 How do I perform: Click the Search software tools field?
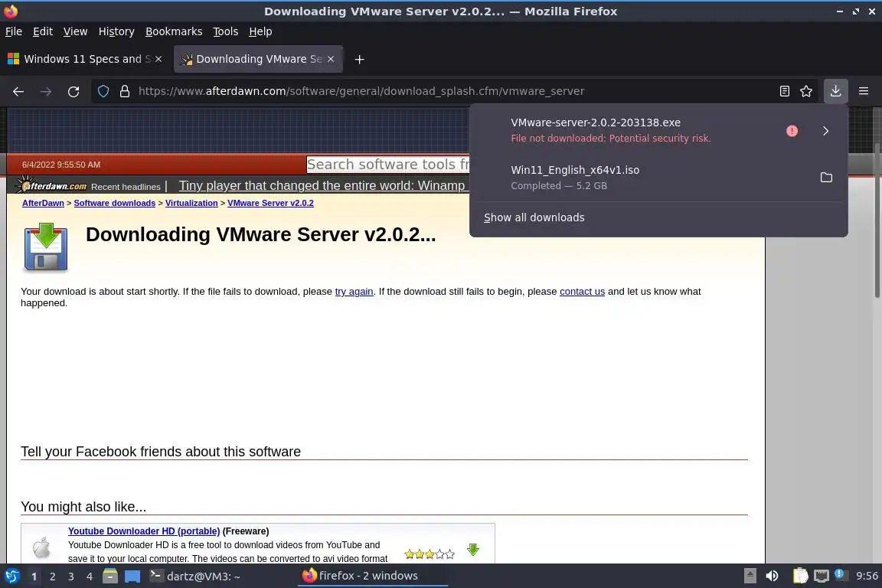387,165
